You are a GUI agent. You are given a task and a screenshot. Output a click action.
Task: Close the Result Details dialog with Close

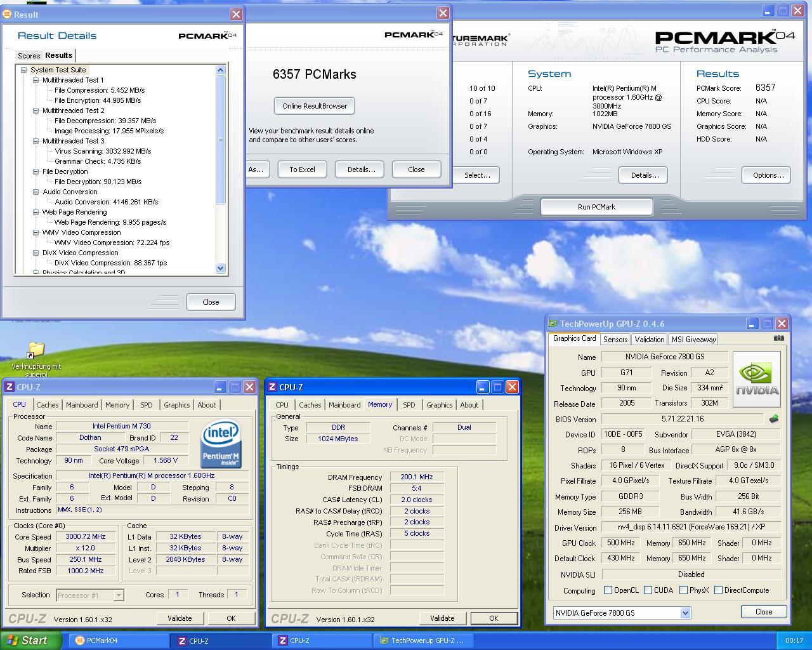(x=211, y=302)
